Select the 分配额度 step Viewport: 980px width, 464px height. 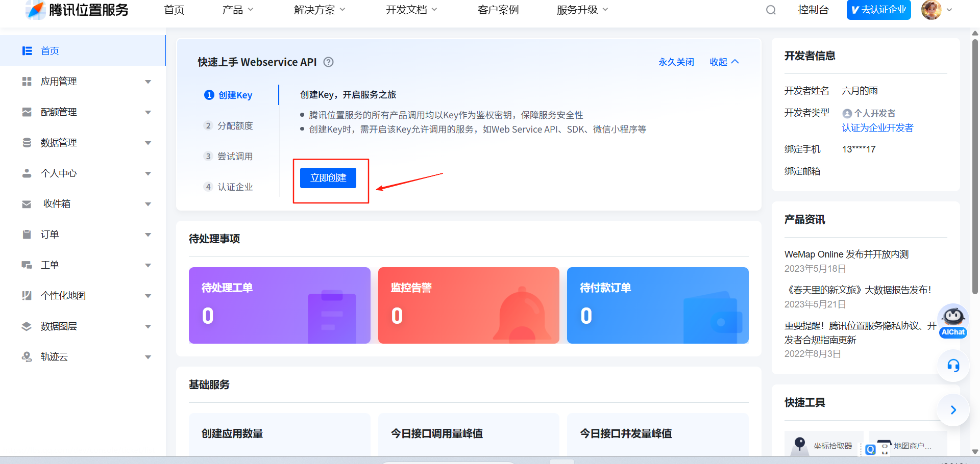228,126
